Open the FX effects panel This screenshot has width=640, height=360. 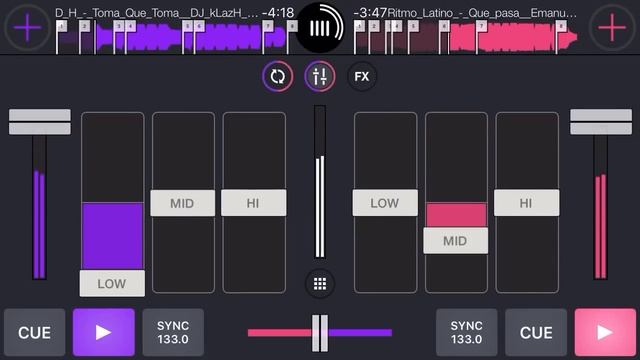coord(362,76)
